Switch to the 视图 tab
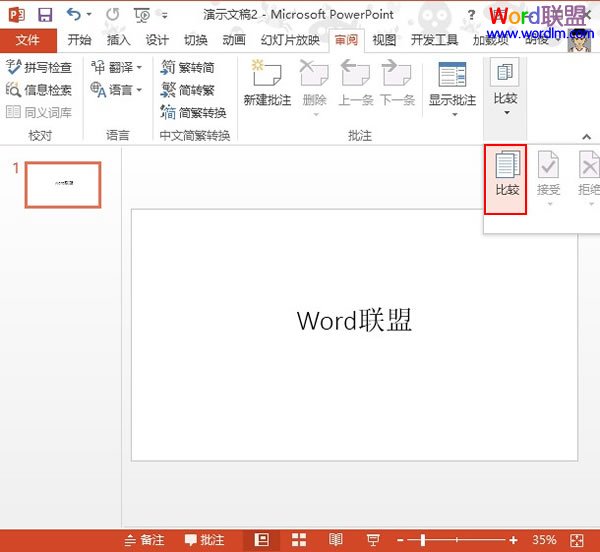Screen dimensions: 600x552 pyautogui.click(x=384, y=40)
